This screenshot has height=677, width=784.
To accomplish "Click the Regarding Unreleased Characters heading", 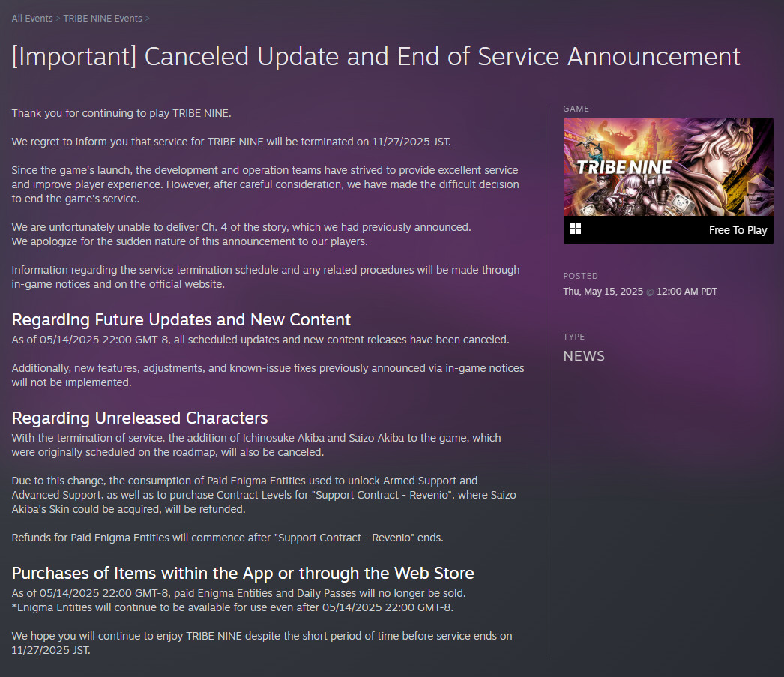I will pyautogui.click(x=139, y=418).
